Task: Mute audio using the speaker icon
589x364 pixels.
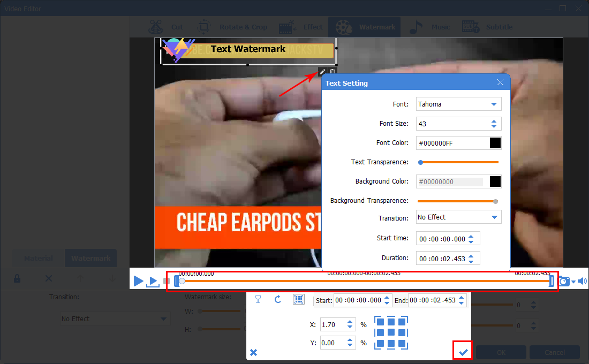Action: tap(582, 281)
